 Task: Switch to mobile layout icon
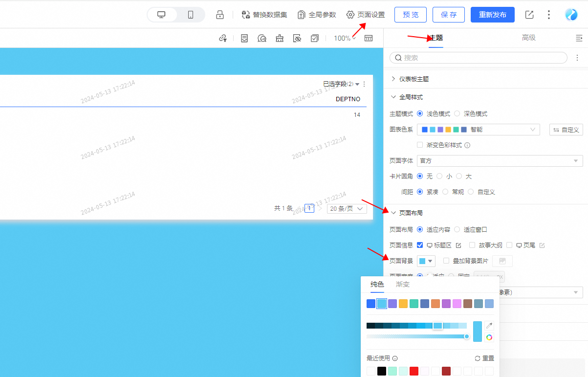(191, 15)
